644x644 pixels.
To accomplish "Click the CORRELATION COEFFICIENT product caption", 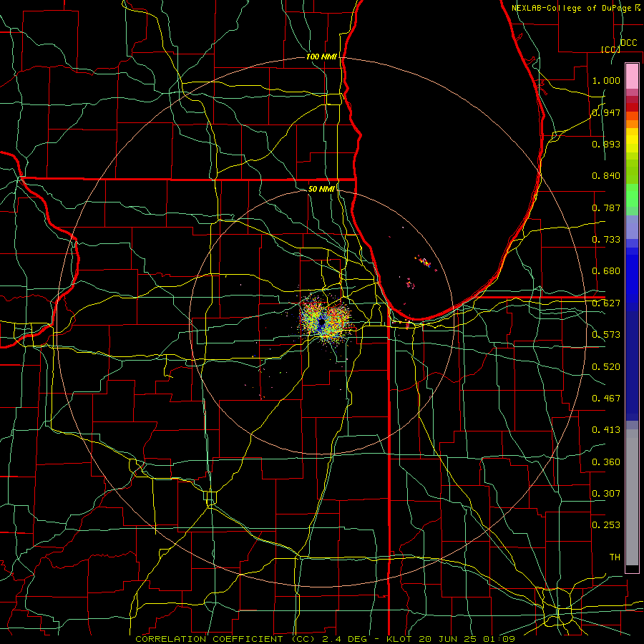I will (x=225, y=639).
